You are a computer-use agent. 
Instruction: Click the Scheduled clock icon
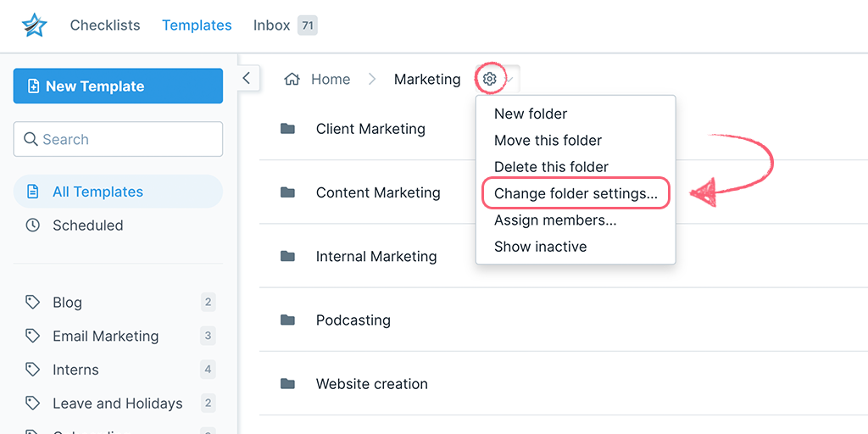(33, 225)
